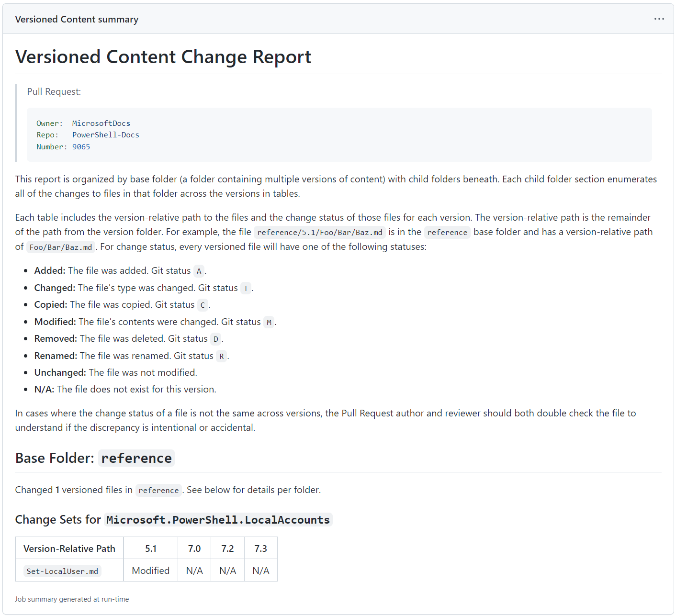The width and height of the screenshot is (676, 616).
Task: Click the N/A cell under version 7.0
Action: (194, 570)
